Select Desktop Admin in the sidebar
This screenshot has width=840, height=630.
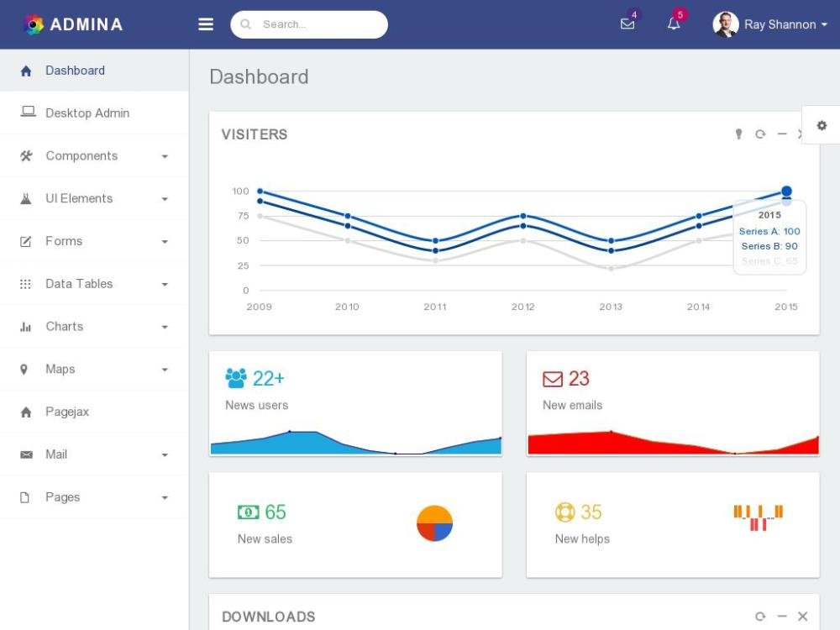[x=87, y=113]
